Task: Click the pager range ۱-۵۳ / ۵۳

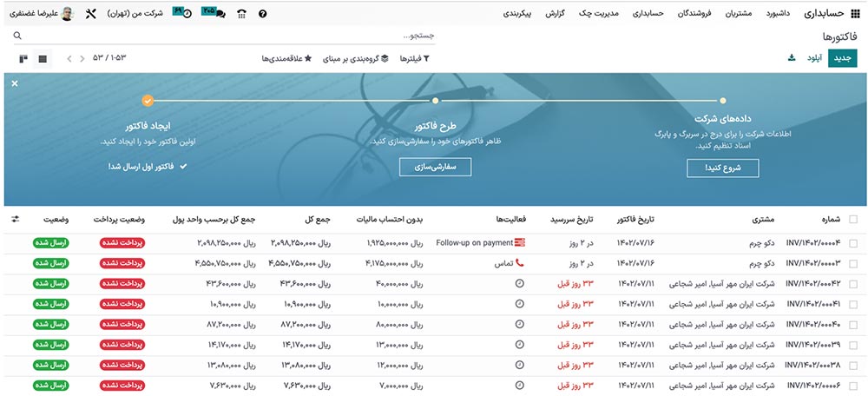Action: click(109, 58)
